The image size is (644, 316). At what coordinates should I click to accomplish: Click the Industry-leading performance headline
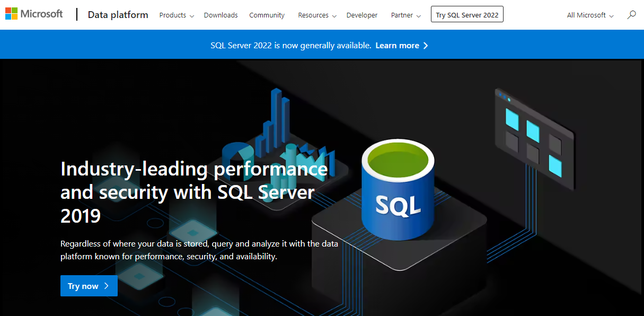193,191
